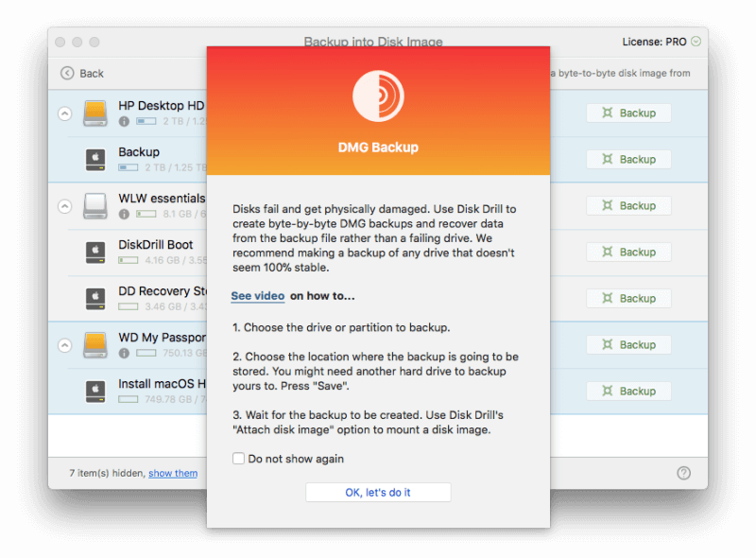The image size is (756, 558).
Task: Select the HP Desktop HD row name
Action: tap(162, 105)
